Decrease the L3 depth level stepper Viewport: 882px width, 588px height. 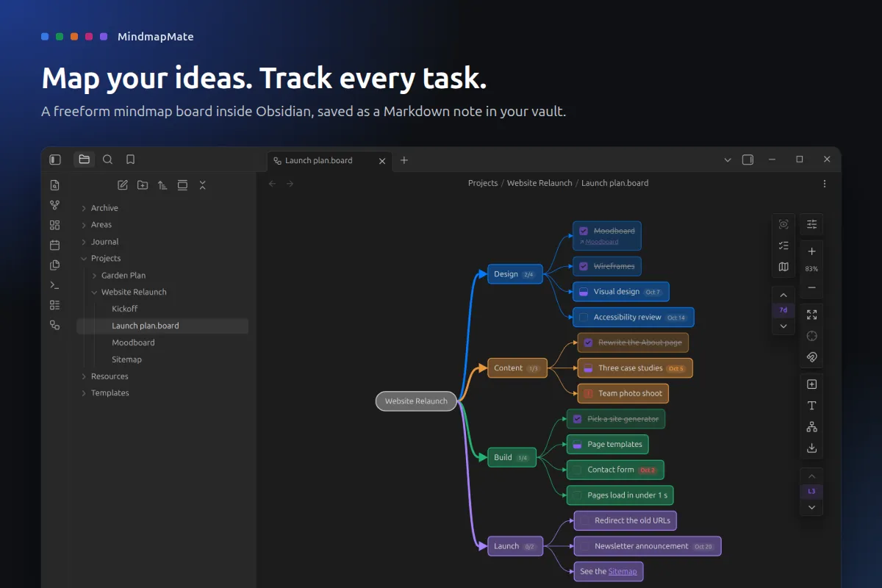click(811, 507)
